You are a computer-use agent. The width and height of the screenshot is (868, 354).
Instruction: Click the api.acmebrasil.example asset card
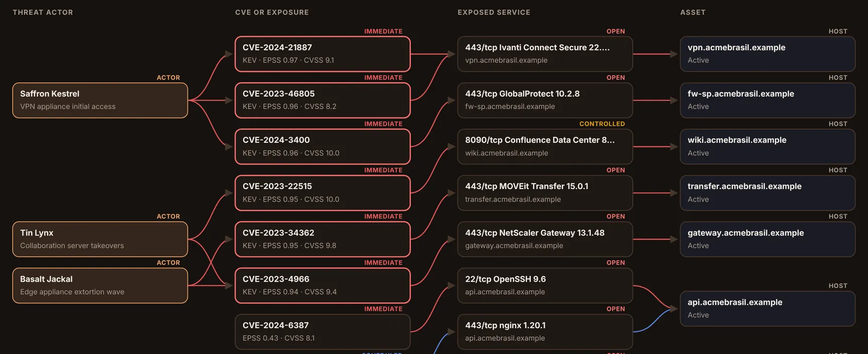click(x=768, y=309)
